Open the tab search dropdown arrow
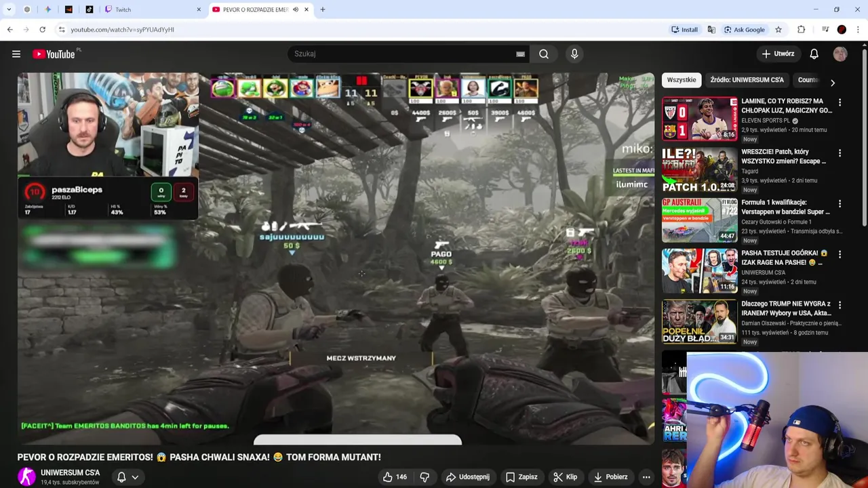Image resolution: width=868 pixels, height=488 pixels. (x=9, y=9)
